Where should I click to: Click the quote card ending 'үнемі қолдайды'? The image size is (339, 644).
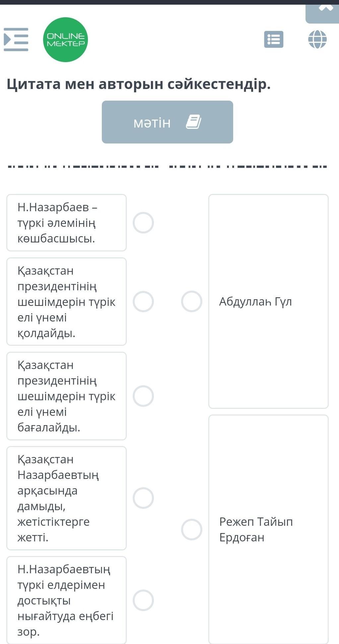click(x=66, y=302)
